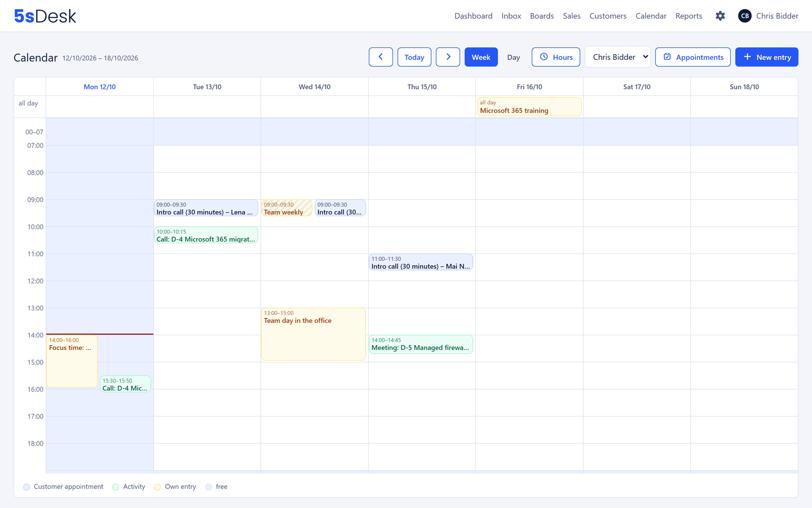Open the Boards section
This screenshot has height=508, width=812.
pos(542,16)
